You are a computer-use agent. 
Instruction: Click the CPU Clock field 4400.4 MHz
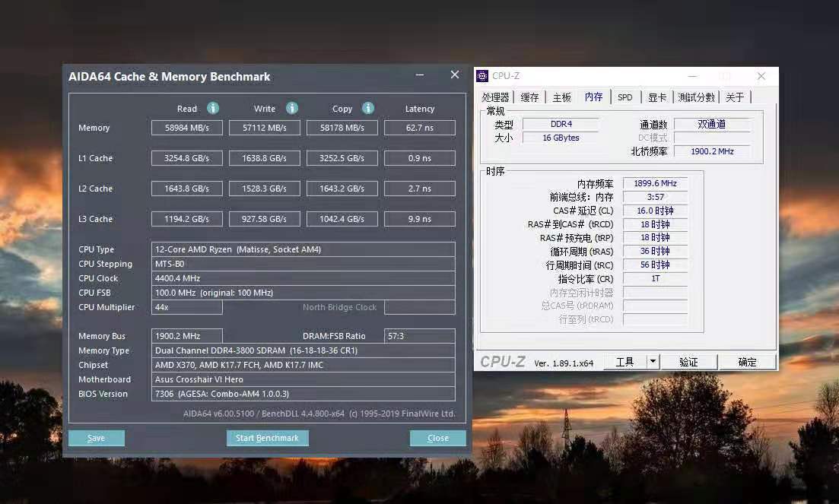click(304, 278)
